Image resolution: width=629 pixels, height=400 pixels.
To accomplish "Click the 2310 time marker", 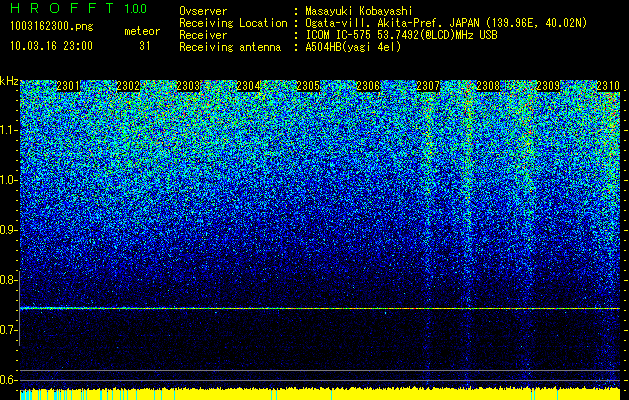I will click(608, 86).
